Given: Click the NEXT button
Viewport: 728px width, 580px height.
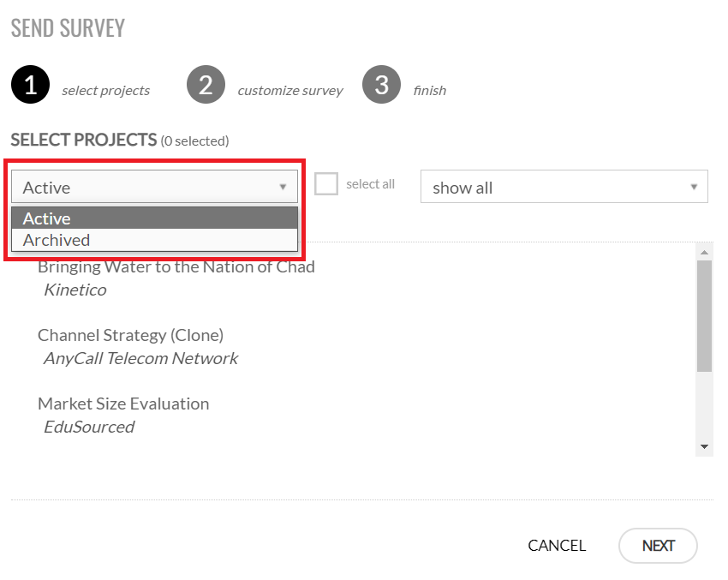Looking at the screenshot, I should (658, 546).
